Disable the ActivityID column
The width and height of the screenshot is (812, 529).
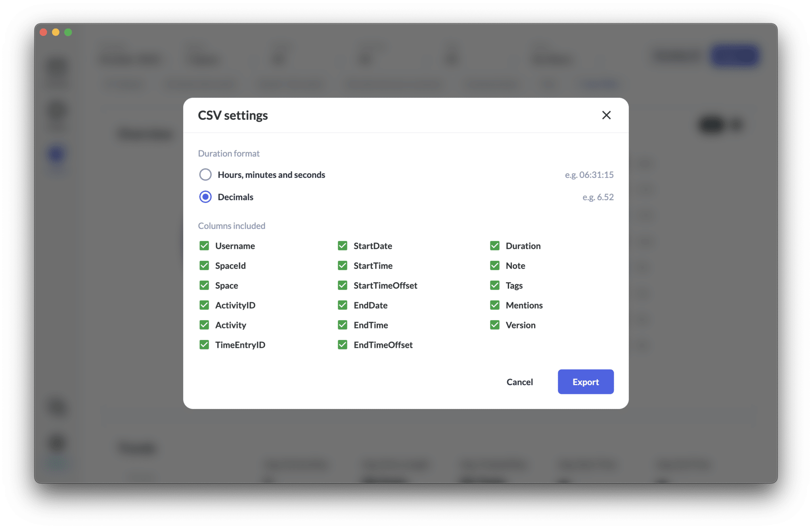pyautogui.click(x=204, y=305)
